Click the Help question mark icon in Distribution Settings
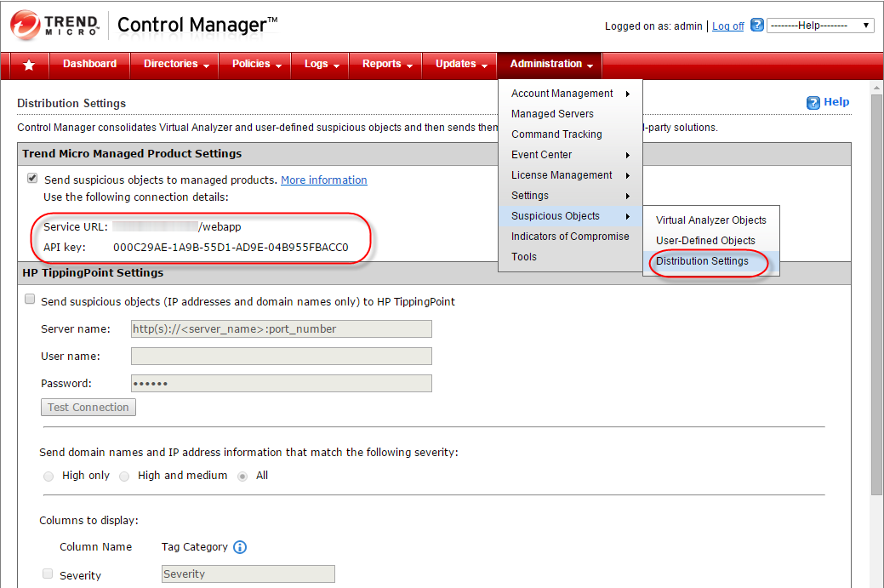This screenshot has width=884, height=588. [813, 102]
